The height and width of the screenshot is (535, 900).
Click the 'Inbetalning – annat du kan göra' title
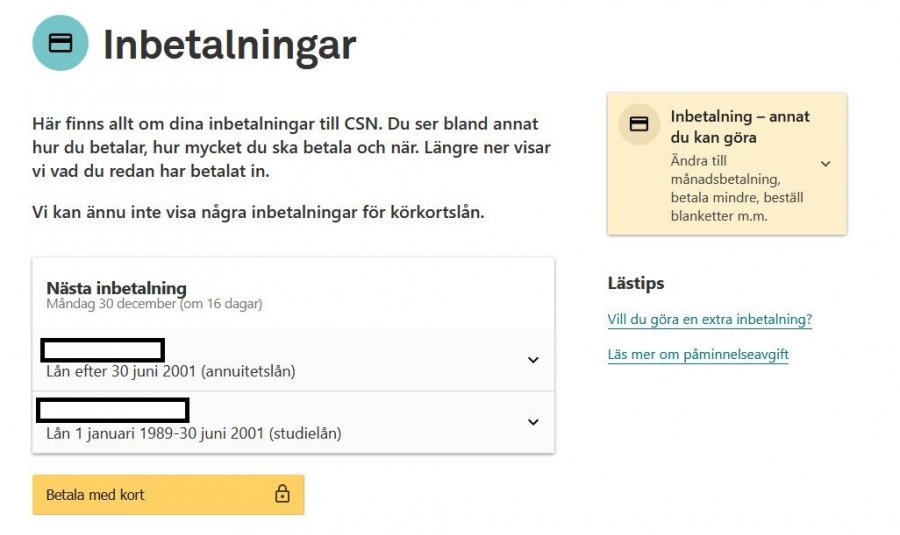tap(740, 126)
